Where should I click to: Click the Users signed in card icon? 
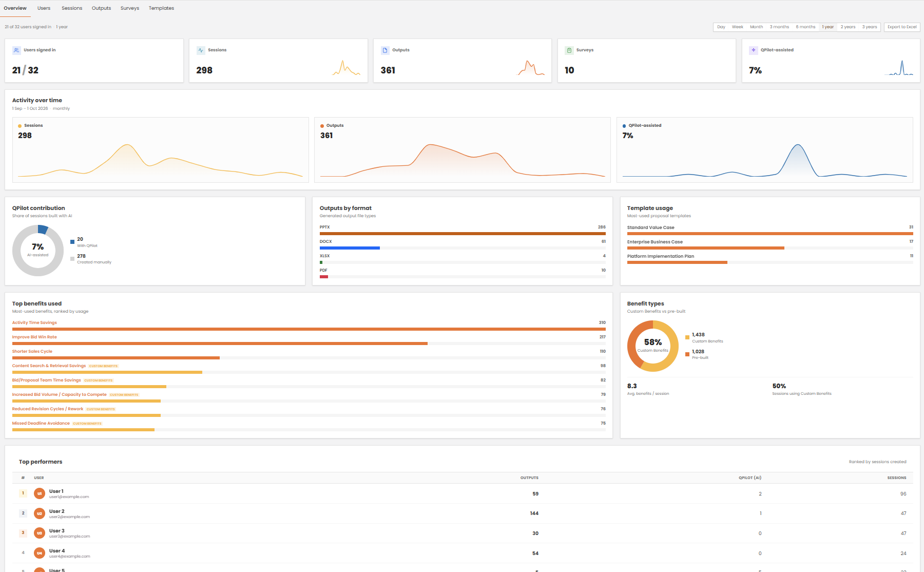click(x=16, y=50)
